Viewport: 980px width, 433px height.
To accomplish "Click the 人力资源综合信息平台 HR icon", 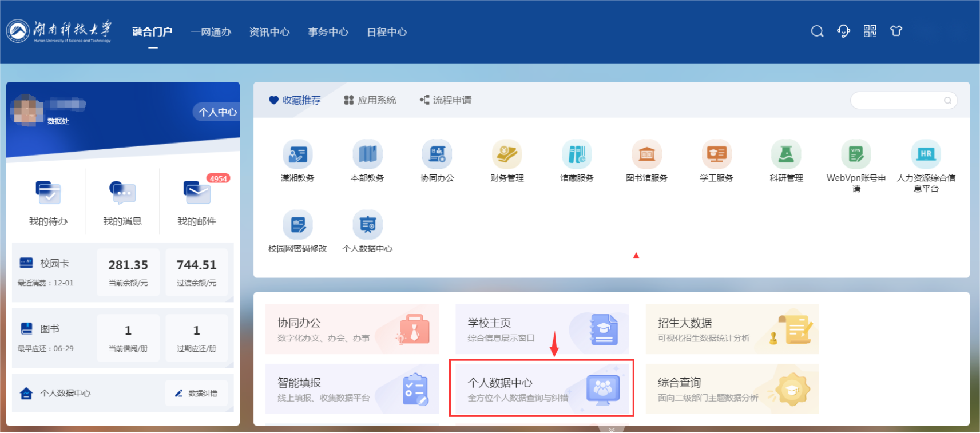I will point(926,155).
